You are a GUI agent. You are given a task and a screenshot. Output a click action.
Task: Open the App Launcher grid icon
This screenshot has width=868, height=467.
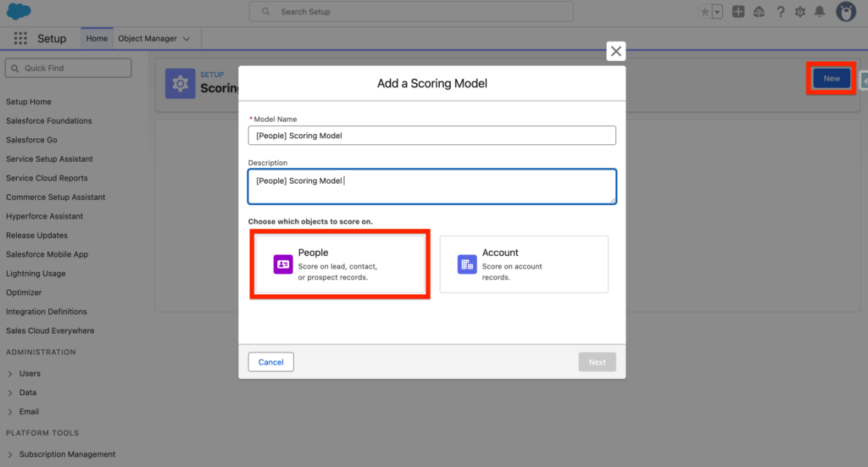tap(21, 39)
